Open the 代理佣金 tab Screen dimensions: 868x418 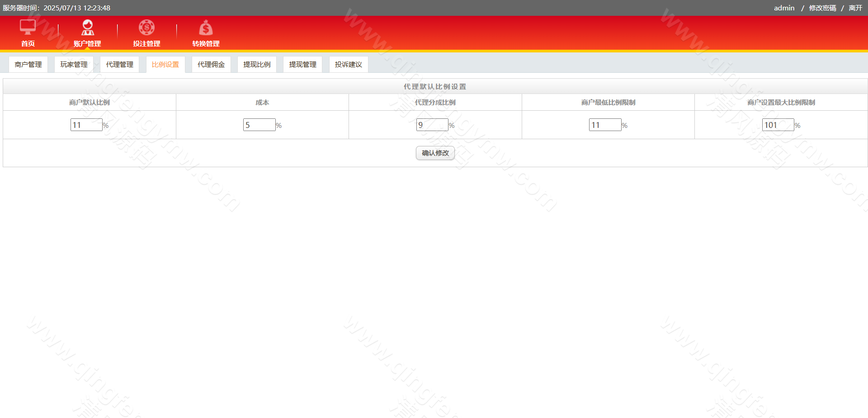coord(211,65)
